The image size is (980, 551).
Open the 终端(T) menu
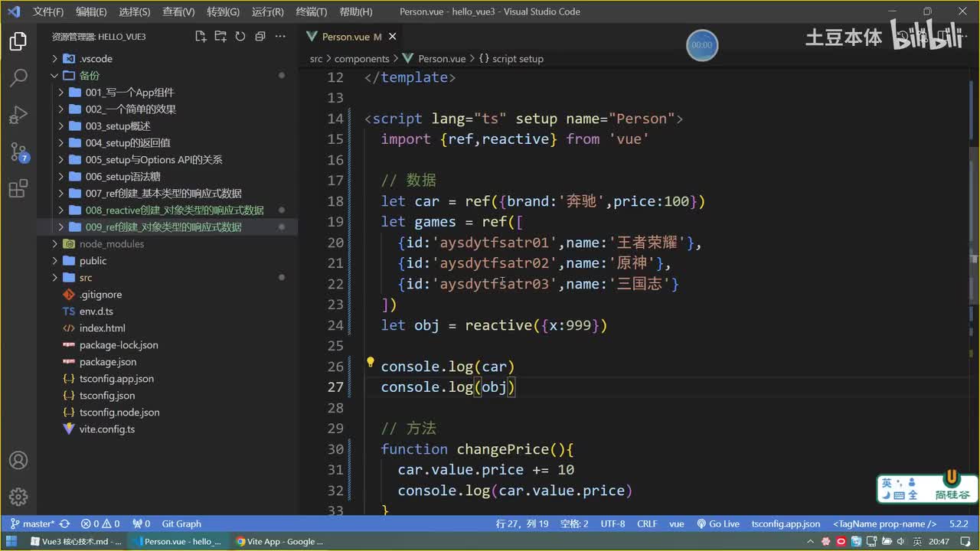coord(311,11)
